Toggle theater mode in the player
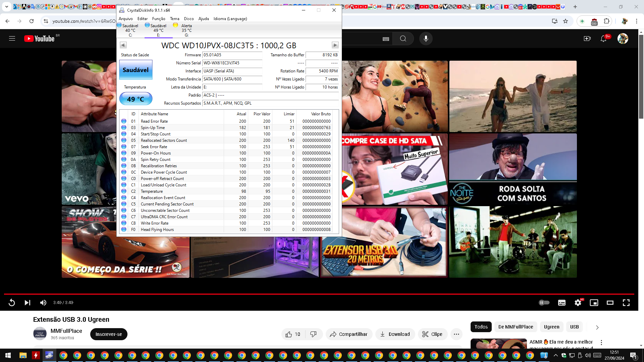This screenshot has width=644, height=362. pyautogui.click(x=610, y=303)
